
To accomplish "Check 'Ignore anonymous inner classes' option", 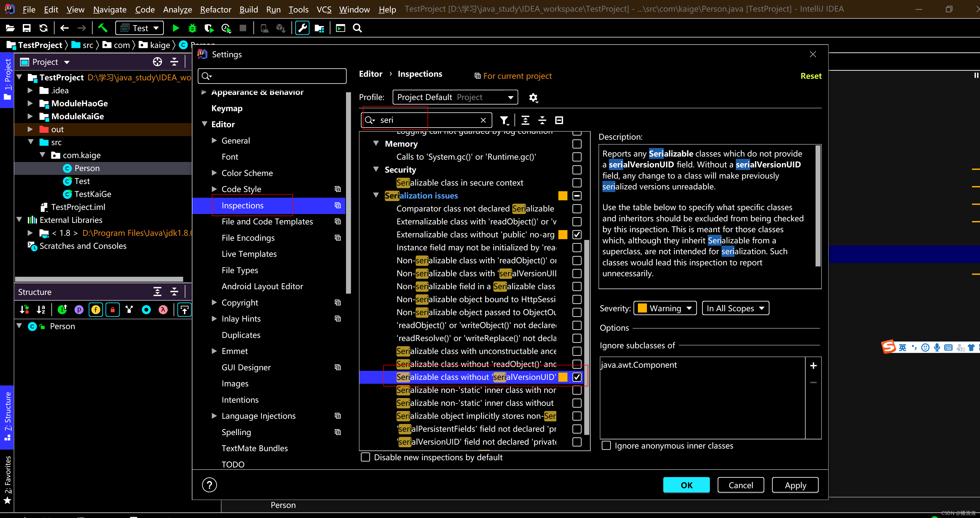I will pos(606,446).
